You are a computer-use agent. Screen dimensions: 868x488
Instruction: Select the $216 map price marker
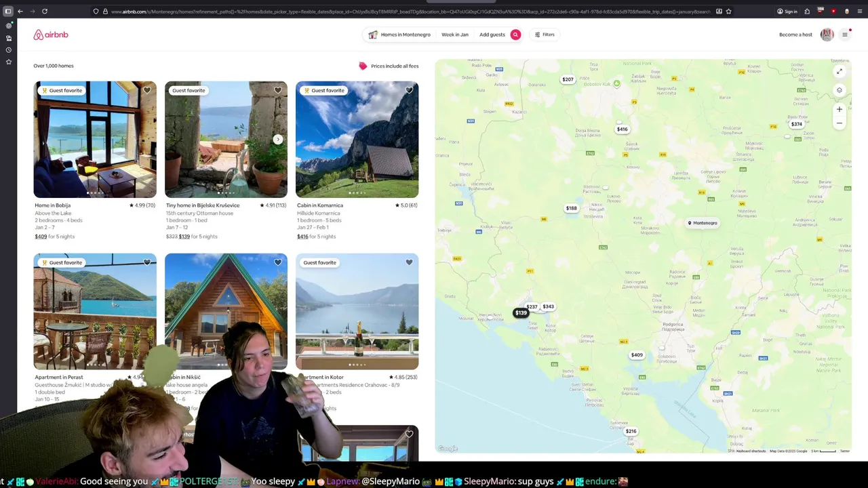(631, 431)
